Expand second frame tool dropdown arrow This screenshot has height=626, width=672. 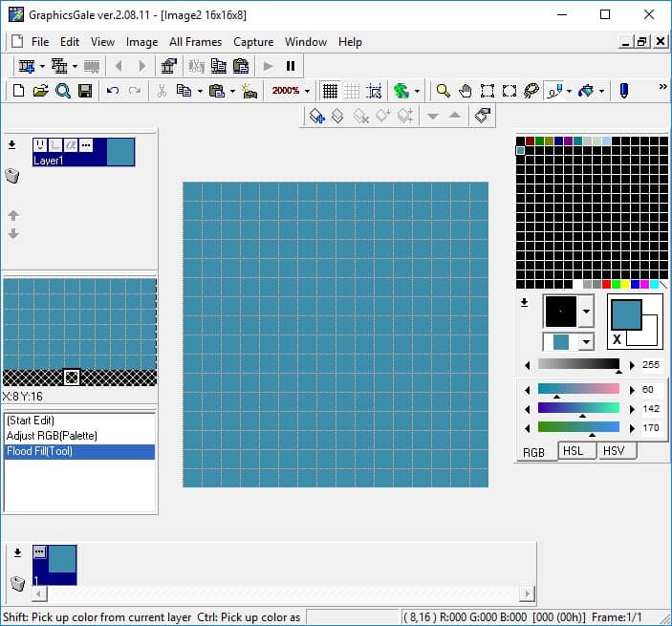(x=75, y=66)
